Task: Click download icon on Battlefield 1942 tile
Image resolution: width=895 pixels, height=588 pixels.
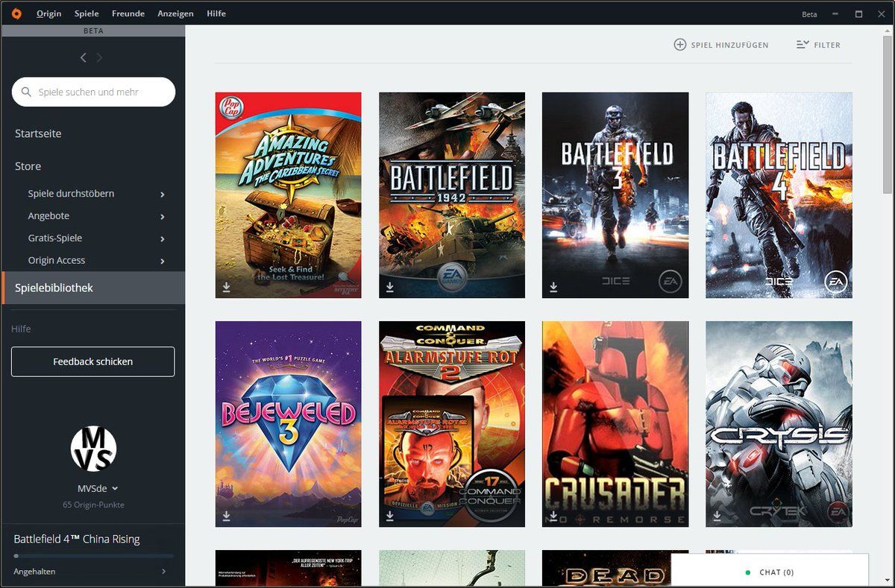Action: [x=389, y=287]
